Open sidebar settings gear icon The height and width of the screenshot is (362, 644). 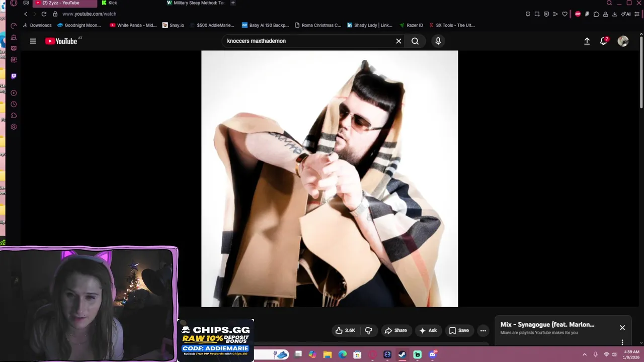click(14, 127)
